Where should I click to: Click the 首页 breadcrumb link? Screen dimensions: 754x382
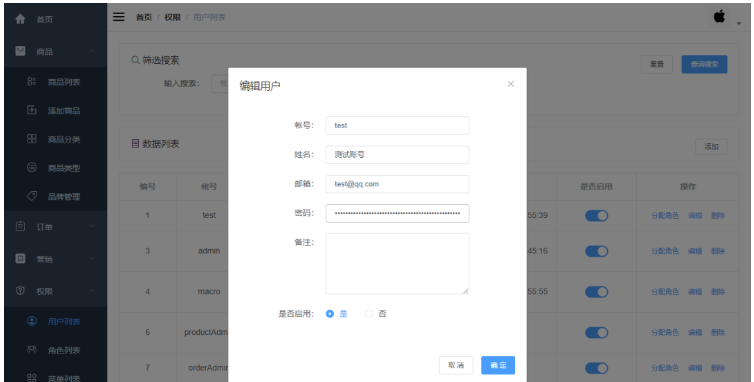click(144, 17)
